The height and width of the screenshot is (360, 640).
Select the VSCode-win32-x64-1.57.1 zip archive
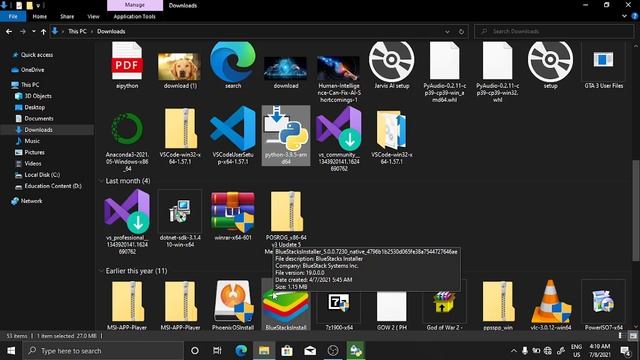180,136
